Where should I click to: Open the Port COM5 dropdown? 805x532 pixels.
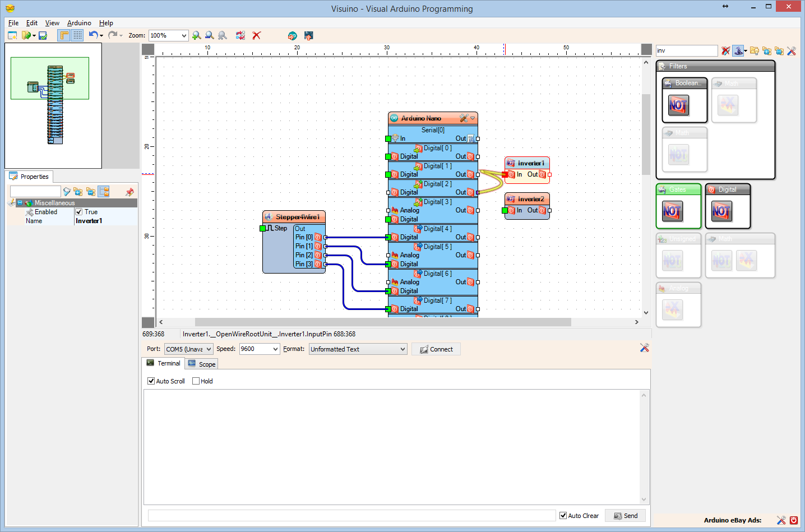pos(189,349)
